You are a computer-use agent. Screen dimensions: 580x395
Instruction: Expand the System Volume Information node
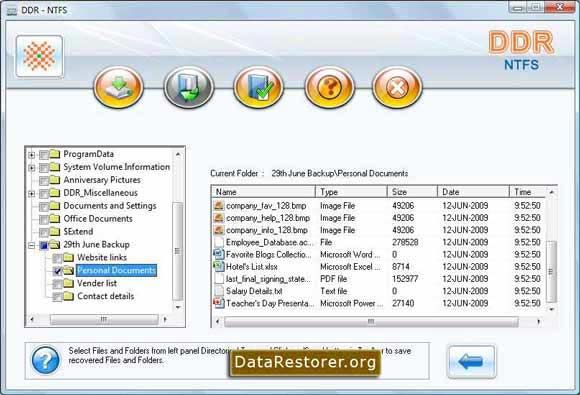[x=32, y=168]
